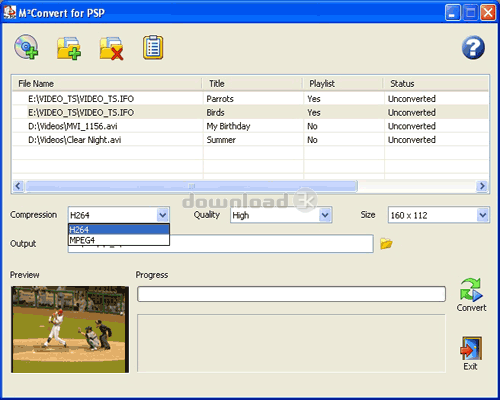Screen dimensions: 500x400
Task: Collapse the Compression dropdown arrow
Action: coord(163,215)
